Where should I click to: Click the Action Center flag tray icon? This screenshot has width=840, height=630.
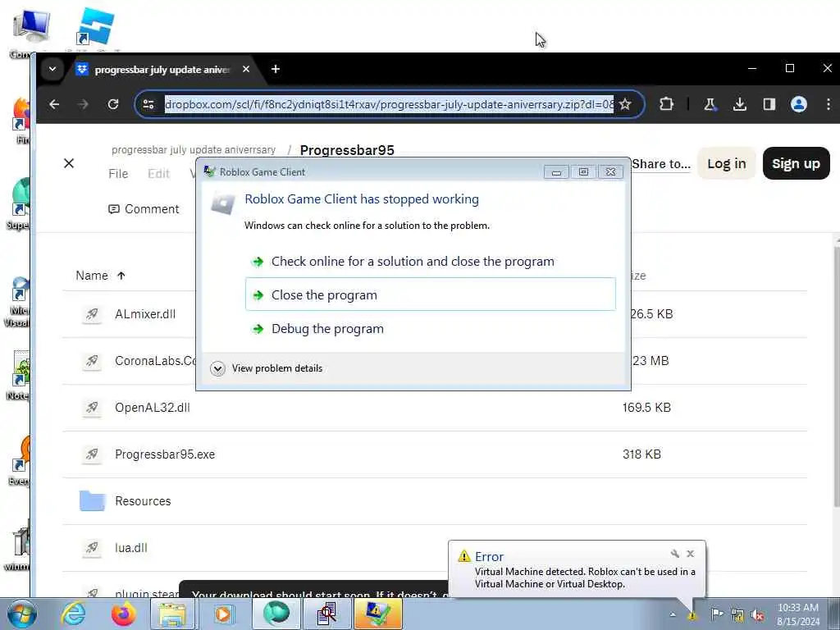click(717, 614)
